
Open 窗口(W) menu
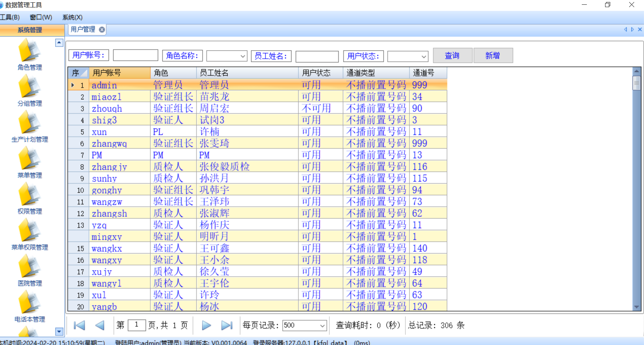[41, 17]
